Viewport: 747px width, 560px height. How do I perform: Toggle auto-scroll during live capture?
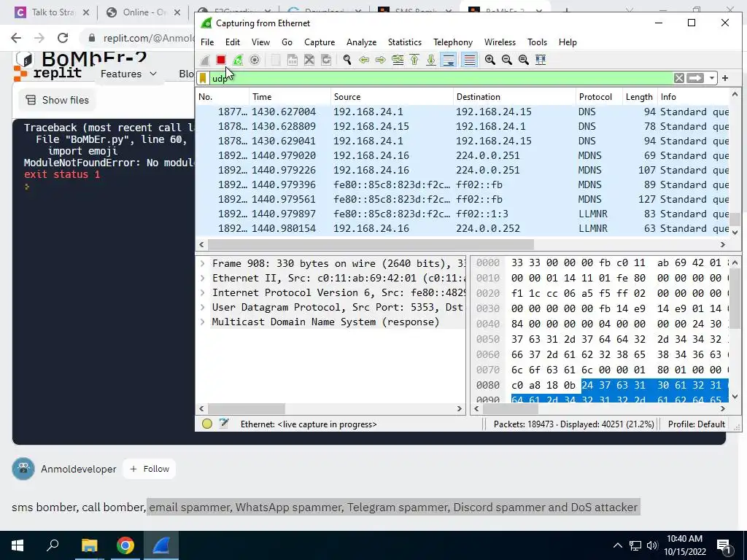point(449,60)
